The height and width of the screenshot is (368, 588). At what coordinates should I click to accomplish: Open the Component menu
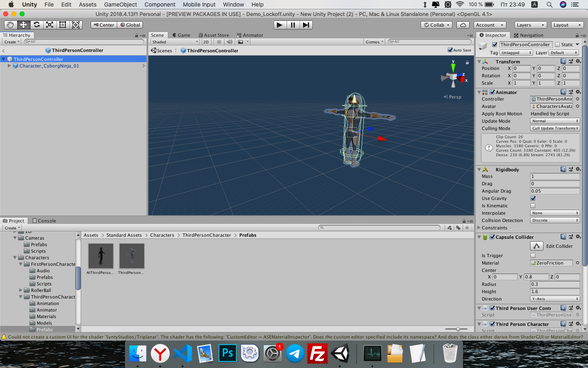click(160, 4)
